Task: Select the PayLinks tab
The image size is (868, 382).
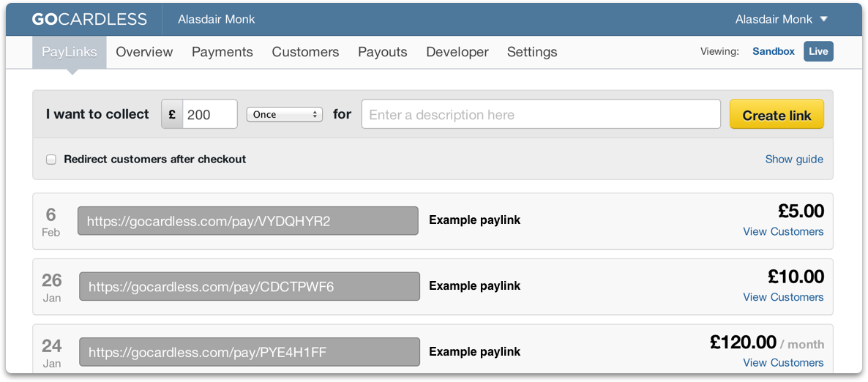Action: click(x=70, y=52)
